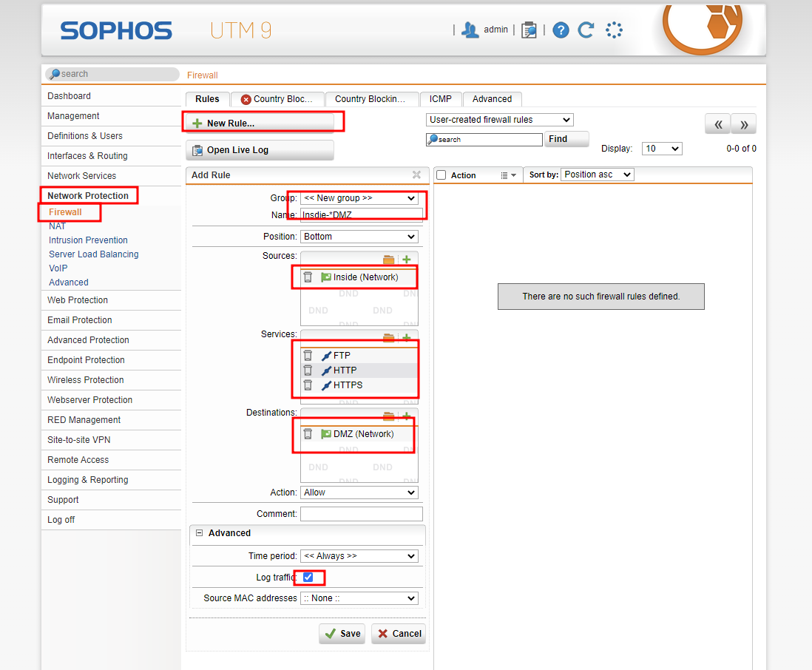Viewport: 812px width, 670px height.
Task: Click the Inside network object icon
Action: point(325,277)
